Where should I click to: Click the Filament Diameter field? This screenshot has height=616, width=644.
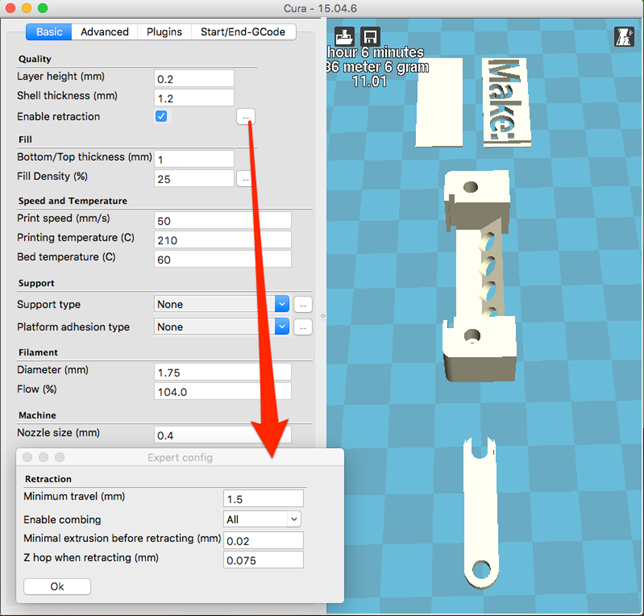tap(223, 372)
